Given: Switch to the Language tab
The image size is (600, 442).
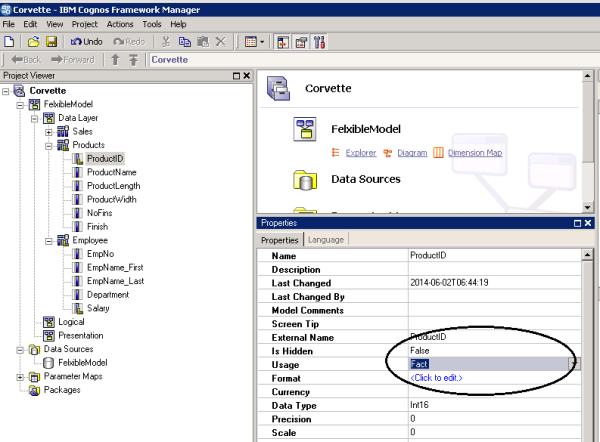Looking at the screenshot, I should pyautogui.click(x=326, y=240).
